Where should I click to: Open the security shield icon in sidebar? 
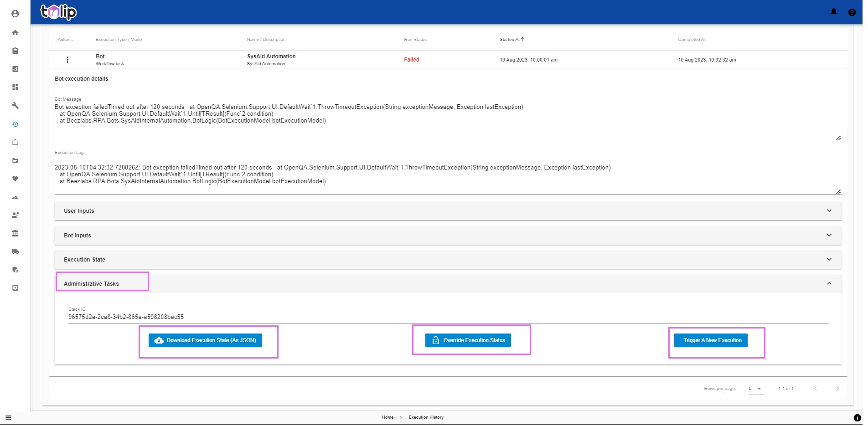[15, 269]
